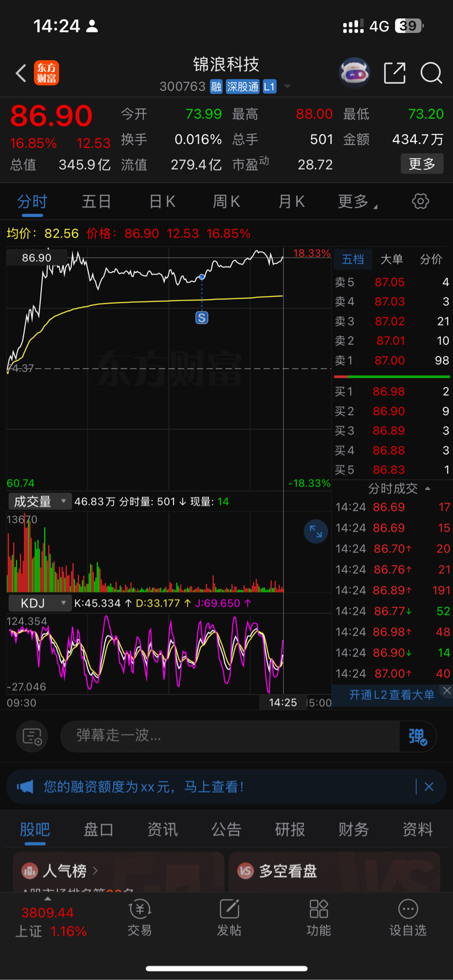Screen dimensions: 453x980
Task: Open 多空看盘 VS card
Action: pos(334,872)
